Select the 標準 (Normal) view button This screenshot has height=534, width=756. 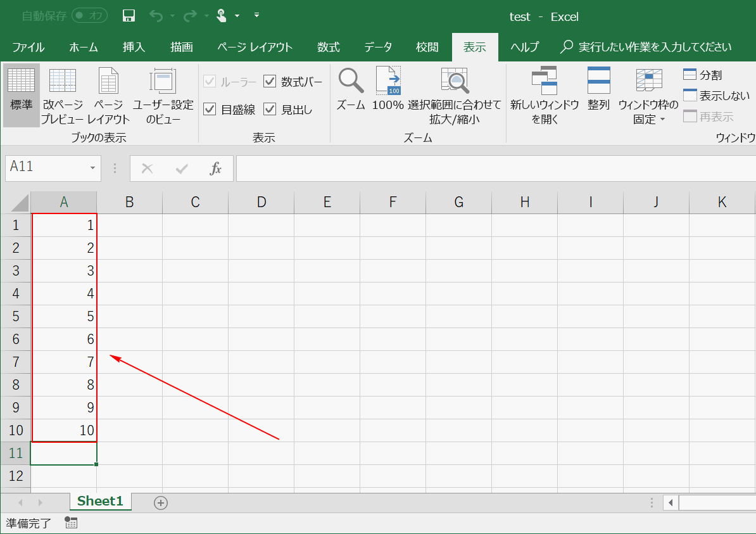coord(22,96)
